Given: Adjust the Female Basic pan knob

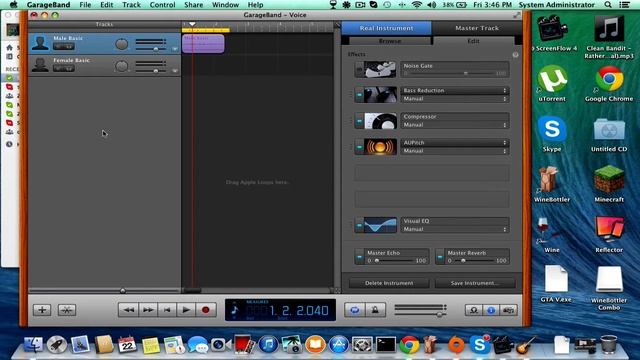Looking at the screenshot, I should [121, 66].
